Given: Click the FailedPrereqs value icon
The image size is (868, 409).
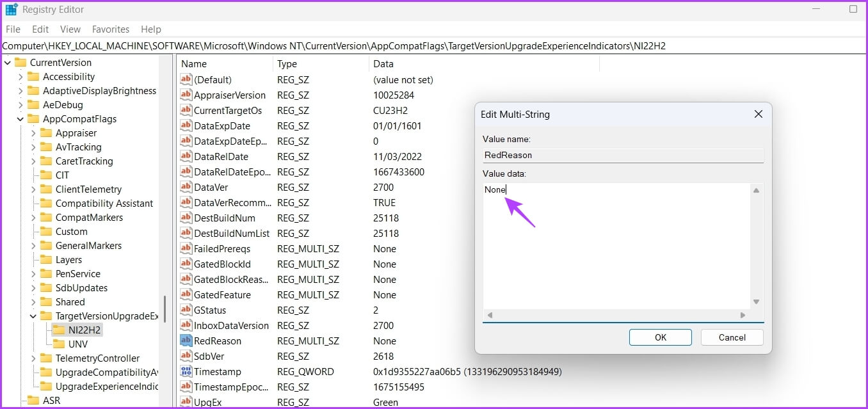Looking at the screenshot, I should point(186,248).
